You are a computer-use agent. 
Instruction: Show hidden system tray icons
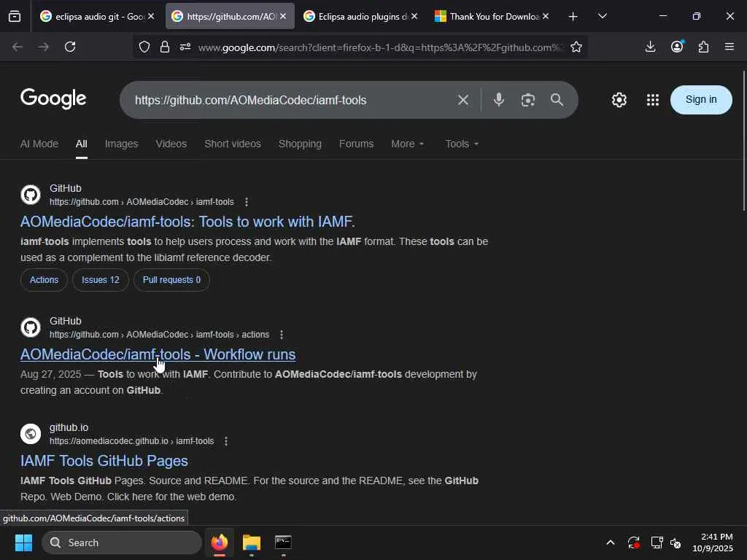[x=611, y=542]
